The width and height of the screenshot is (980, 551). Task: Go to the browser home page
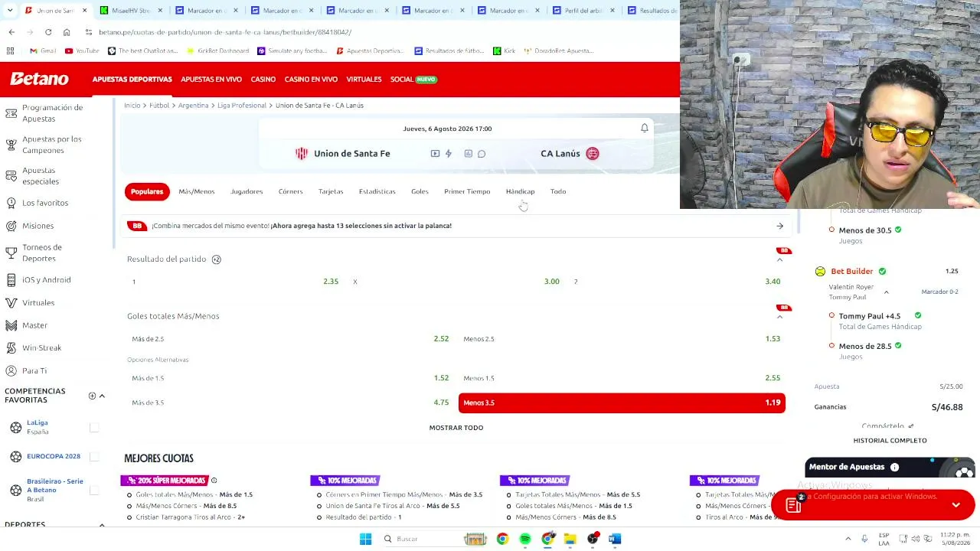[x=67, y=32]
